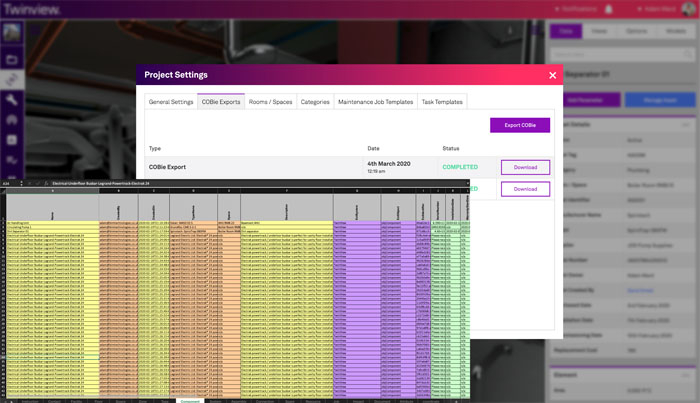
Task: Click the notifications bell icon
Action: point(609,9)
